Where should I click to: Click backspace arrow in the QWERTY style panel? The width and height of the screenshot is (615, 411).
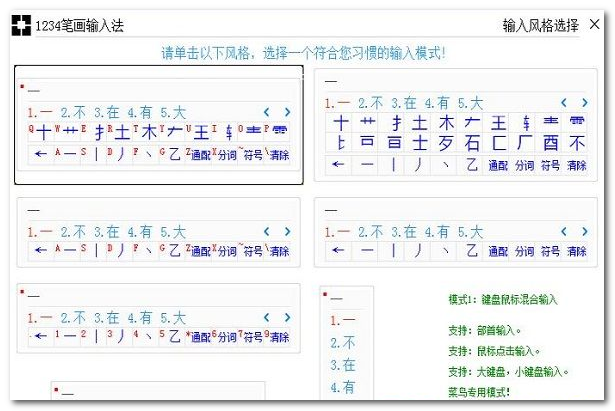tap(41, 154)
